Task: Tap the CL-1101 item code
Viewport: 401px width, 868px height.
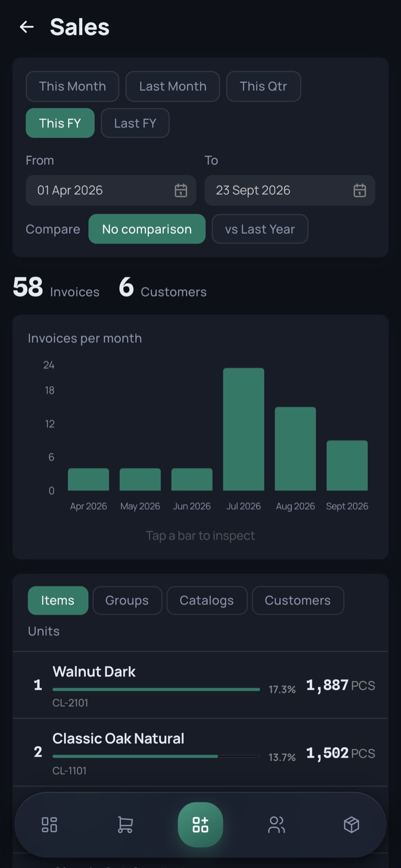Action: click(x=70, y=771)
